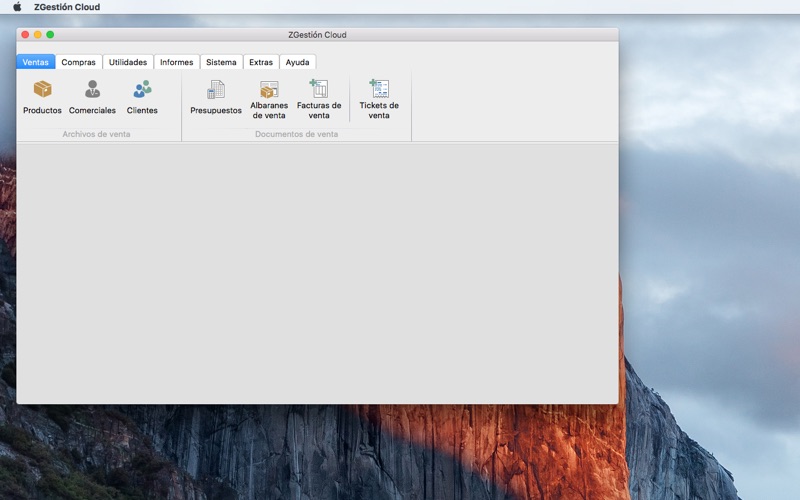Viewport: 800px width, 500px height.
Task: Close the ZGestión Cloud window
Action: point(25,35)
